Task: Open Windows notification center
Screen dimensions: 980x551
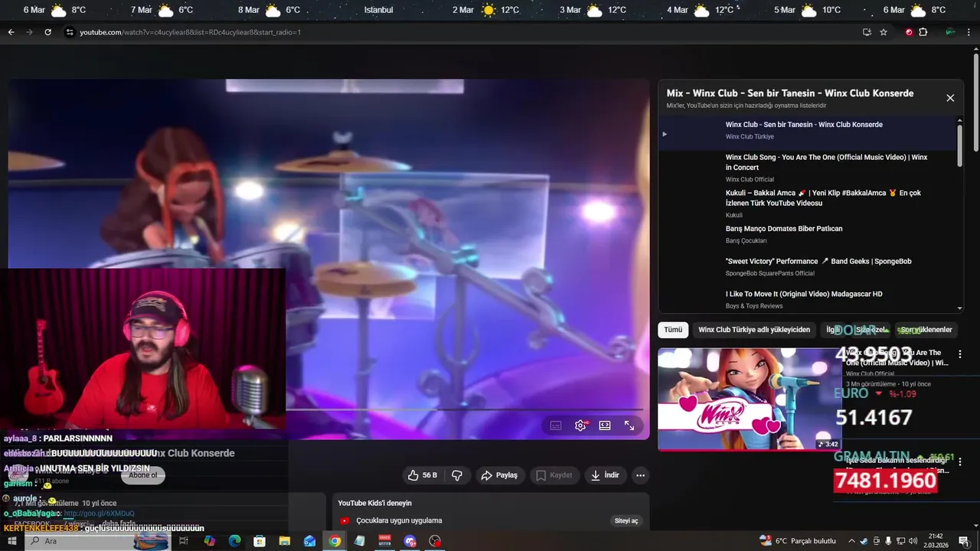Action: click(x=964, y=541)
